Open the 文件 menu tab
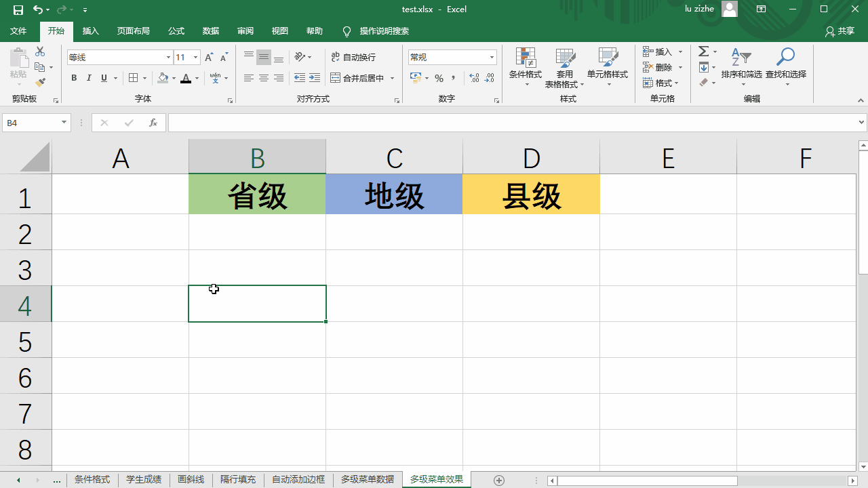The height and width of the screenshot is (488, 868). click(x=18, y=31)
